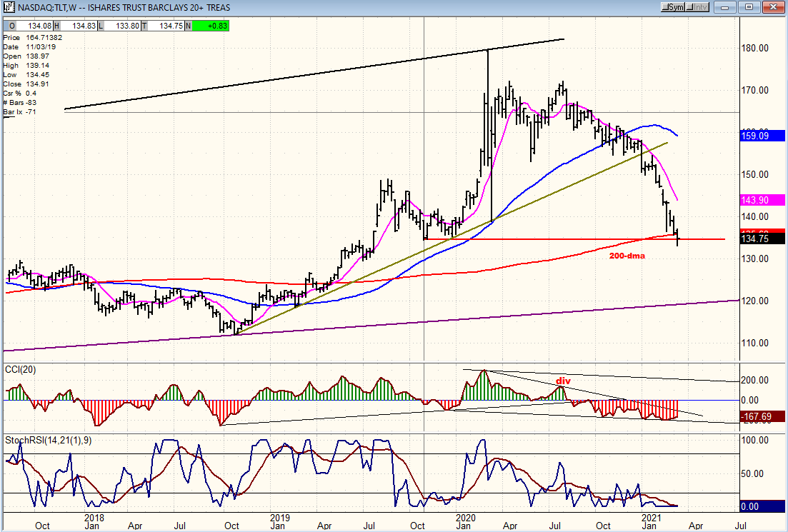Click the Bar Ix value -71
The image size is (788, 532).
pos(30,111)
